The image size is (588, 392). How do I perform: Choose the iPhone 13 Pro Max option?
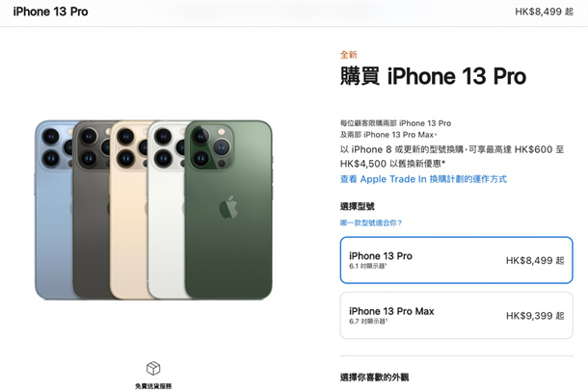pos(456,316)
